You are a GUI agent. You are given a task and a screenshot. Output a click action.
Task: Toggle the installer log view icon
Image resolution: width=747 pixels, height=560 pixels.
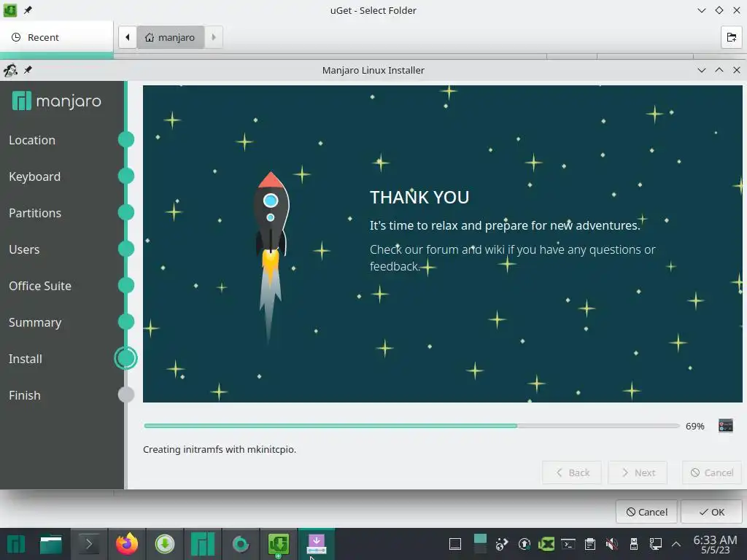[726, 425]
